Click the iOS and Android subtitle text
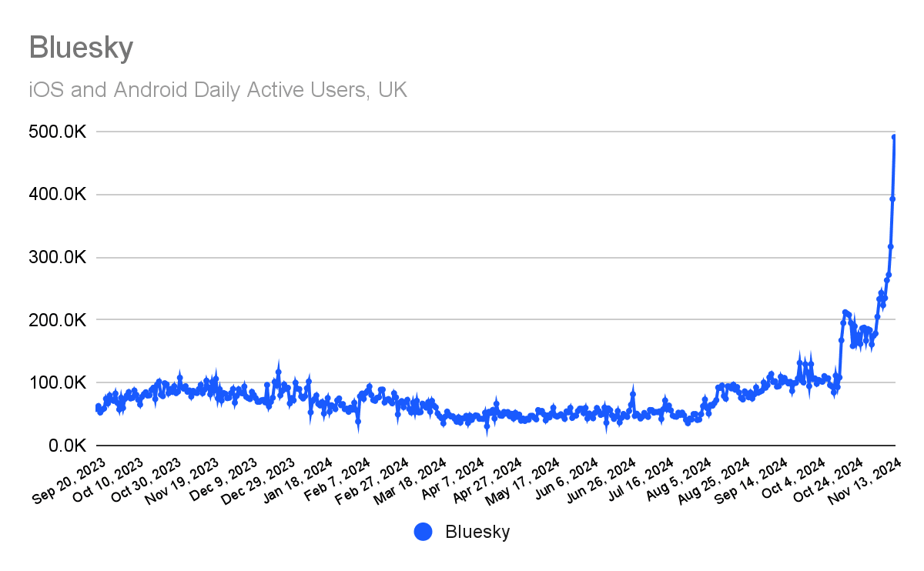924x571 pixels. click(x=218, y=90)
